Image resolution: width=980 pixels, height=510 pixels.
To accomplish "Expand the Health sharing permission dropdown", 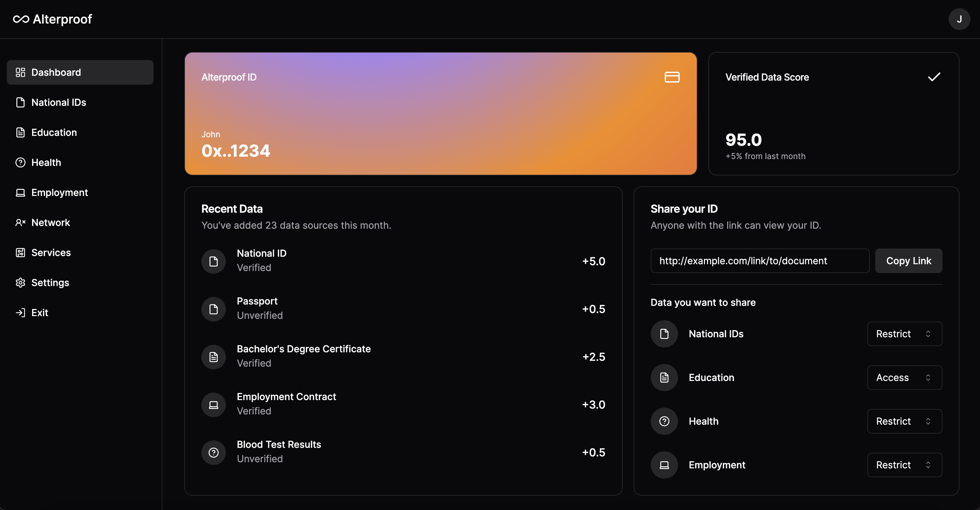I will (904, 421).
